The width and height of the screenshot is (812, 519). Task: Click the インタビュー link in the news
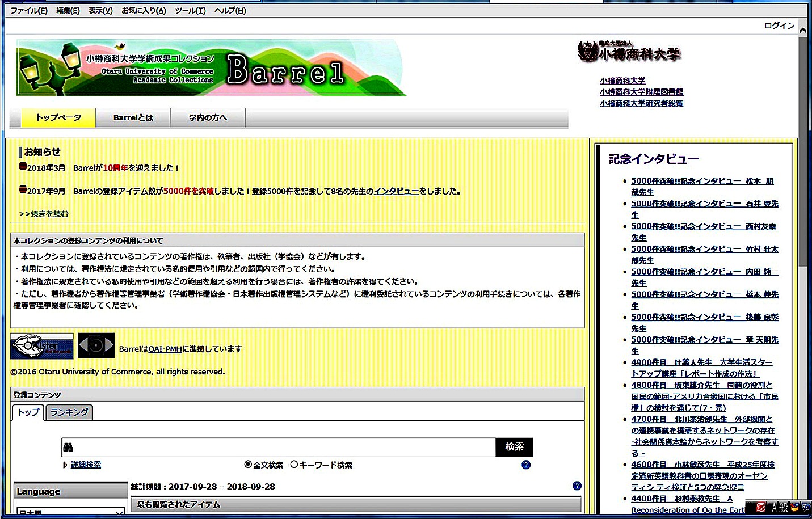pyautogui.click(x=396, y=191)
